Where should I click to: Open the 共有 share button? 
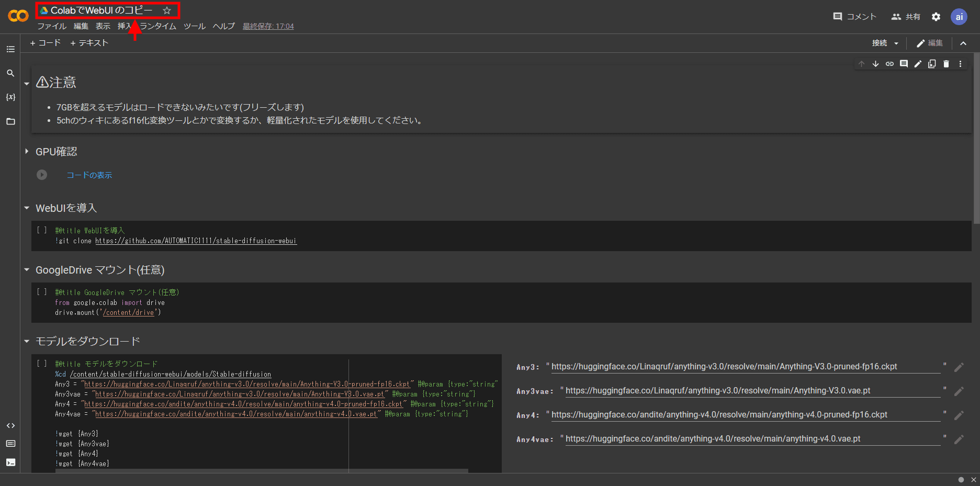pyautogui.click(x=906, y=17)
